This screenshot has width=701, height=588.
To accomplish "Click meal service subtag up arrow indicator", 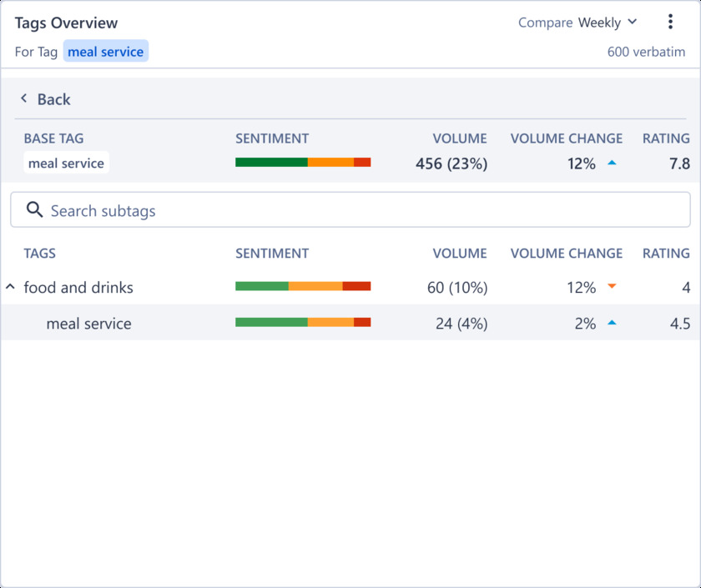I will click(612, 323).
